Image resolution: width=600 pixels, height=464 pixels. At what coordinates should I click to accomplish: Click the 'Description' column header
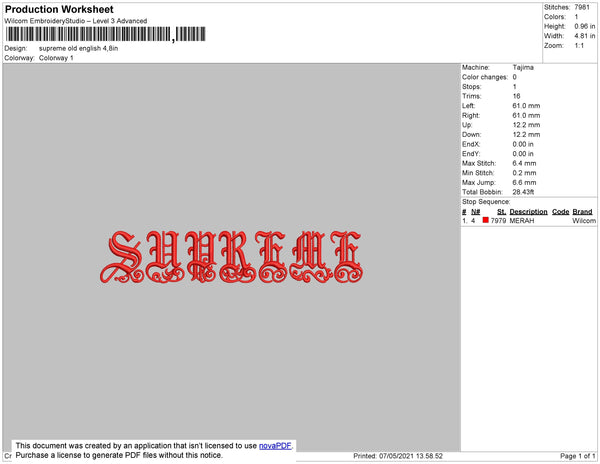(528, 212)
